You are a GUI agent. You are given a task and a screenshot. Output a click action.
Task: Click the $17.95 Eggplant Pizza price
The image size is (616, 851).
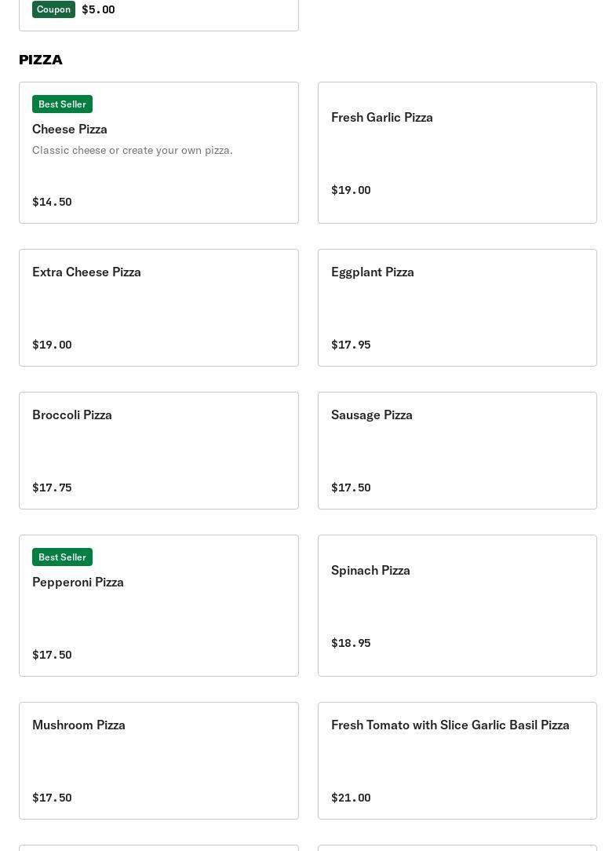351,345
